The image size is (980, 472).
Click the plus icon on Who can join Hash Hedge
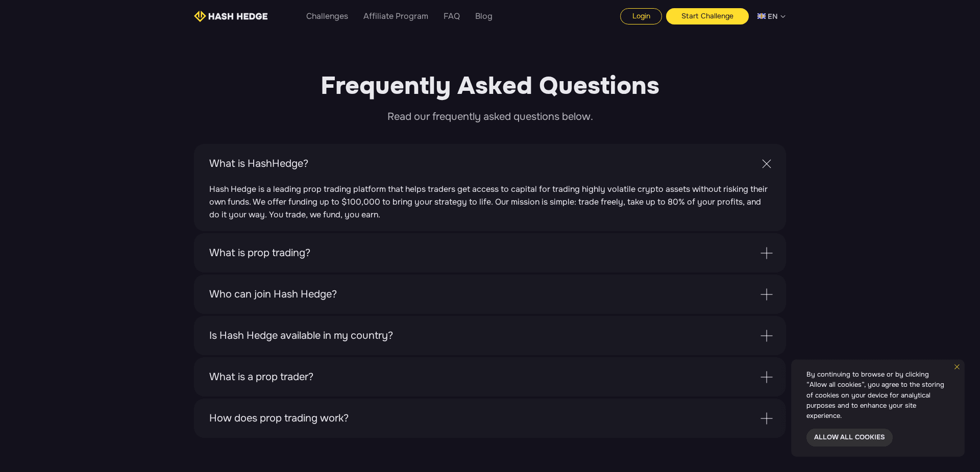click(766, 294)
